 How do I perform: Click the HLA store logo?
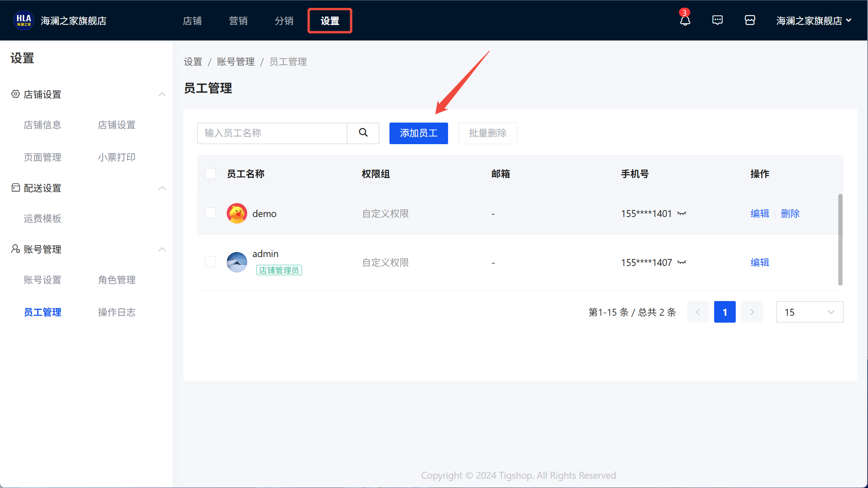[x=24, y=20]
